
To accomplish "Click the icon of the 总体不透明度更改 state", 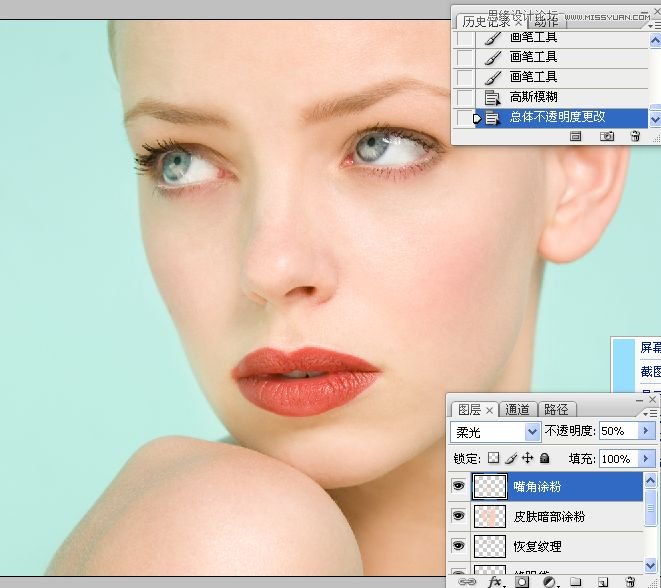I will [492, 118].
